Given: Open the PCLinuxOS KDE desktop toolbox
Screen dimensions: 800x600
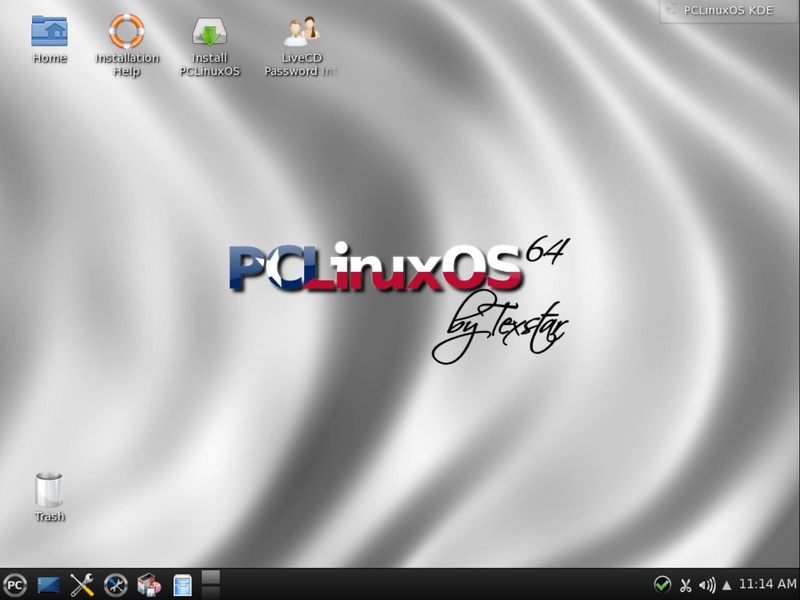Looking at the screenshot, I should [x=729, y=10].
